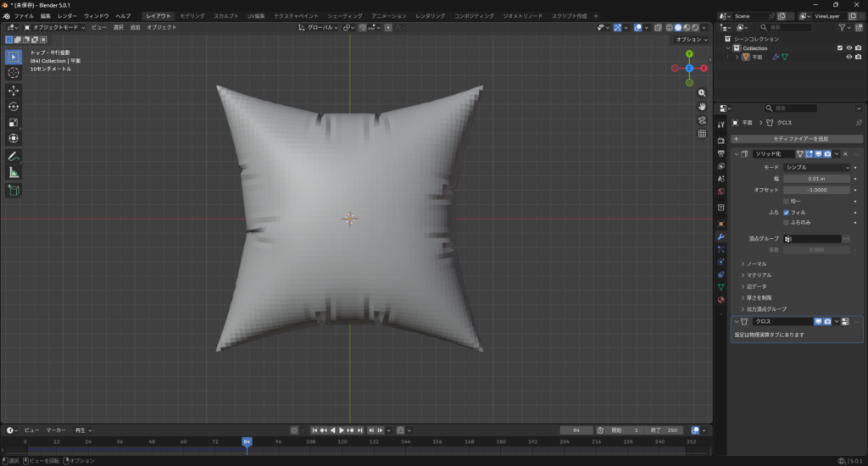Viewport: 868px width, 466px height.
Task: Hide the Collection using its eye icon
Action: click(x=849, y=48)
